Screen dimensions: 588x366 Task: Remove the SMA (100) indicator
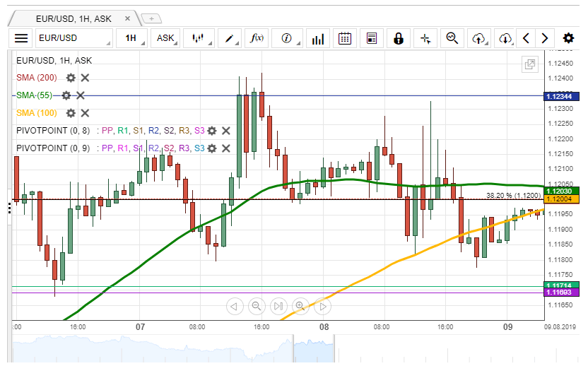tap(85, 113)
